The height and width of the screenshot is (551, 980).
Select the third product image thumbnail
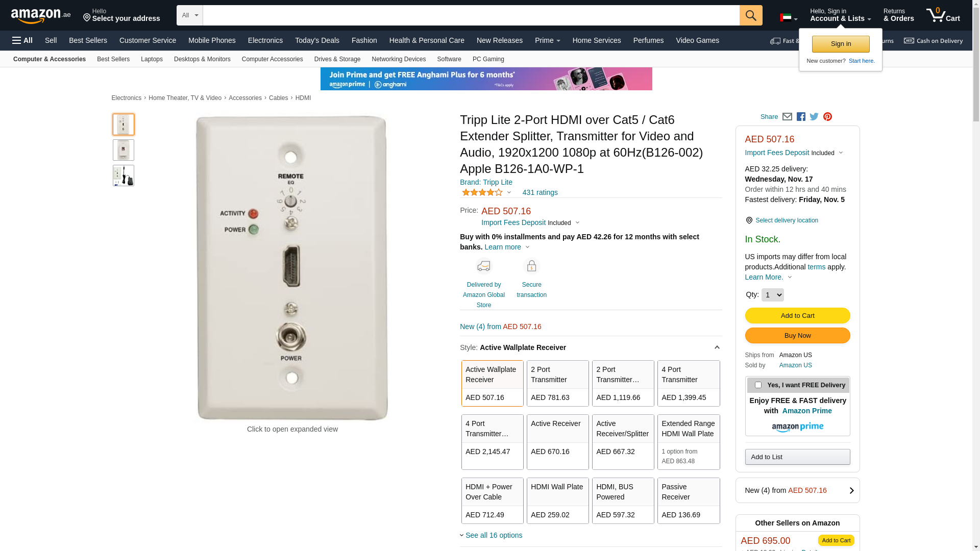(124, 176)
